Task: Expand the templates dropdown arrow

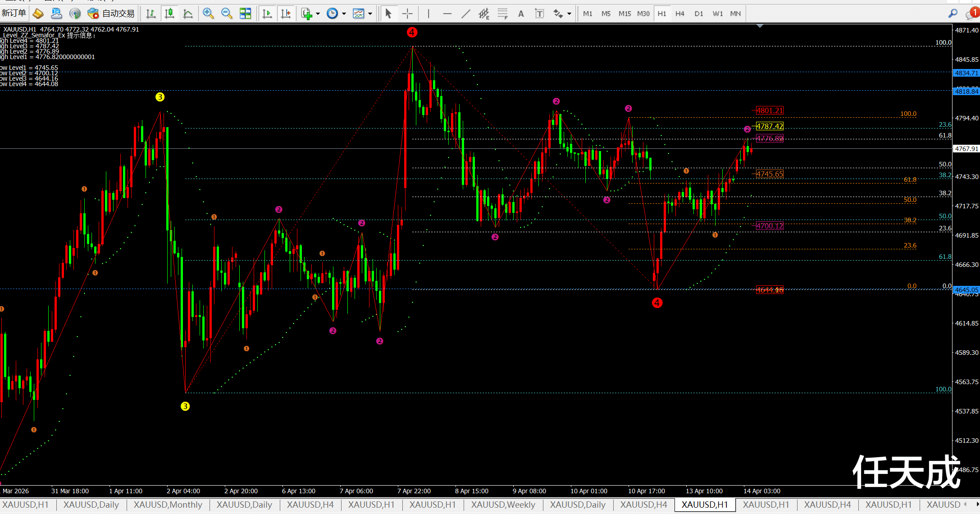Action: point(370,14)
